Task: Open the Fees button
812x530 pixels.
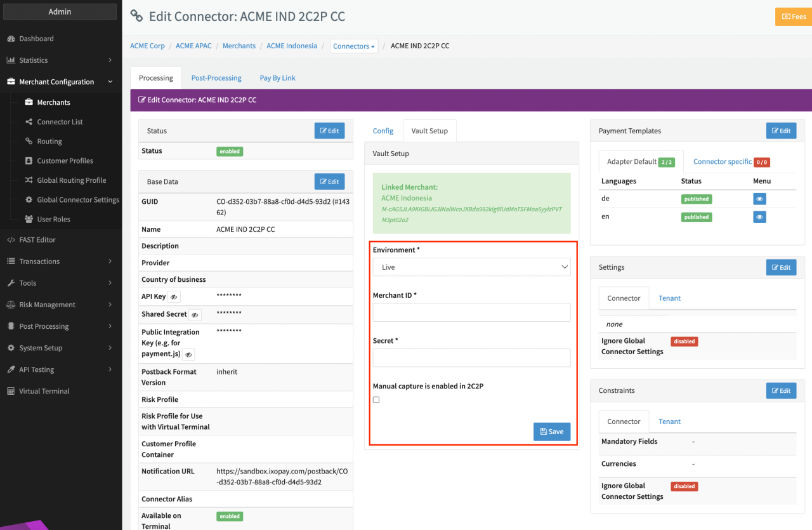Action: click(793, 17)
